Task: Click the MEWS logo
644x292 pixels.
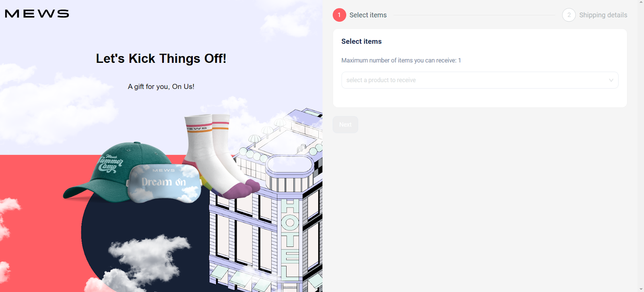Action: coord(37,14)
